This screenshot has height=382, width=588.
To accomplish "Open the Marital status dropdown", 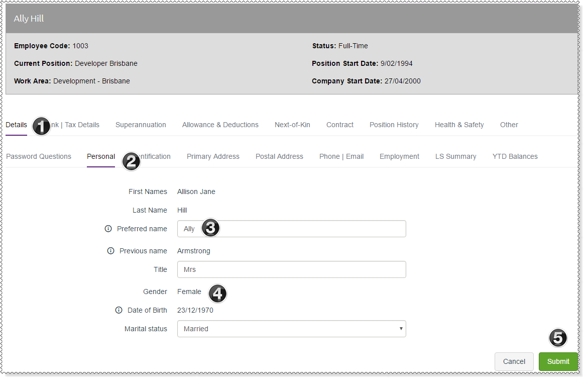I will point(291,329).
